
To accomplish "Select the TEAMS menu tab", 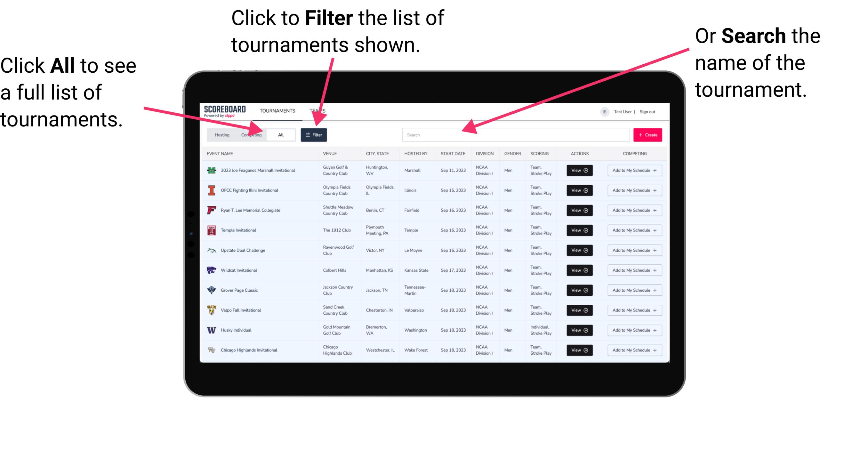I will point(319,110).
